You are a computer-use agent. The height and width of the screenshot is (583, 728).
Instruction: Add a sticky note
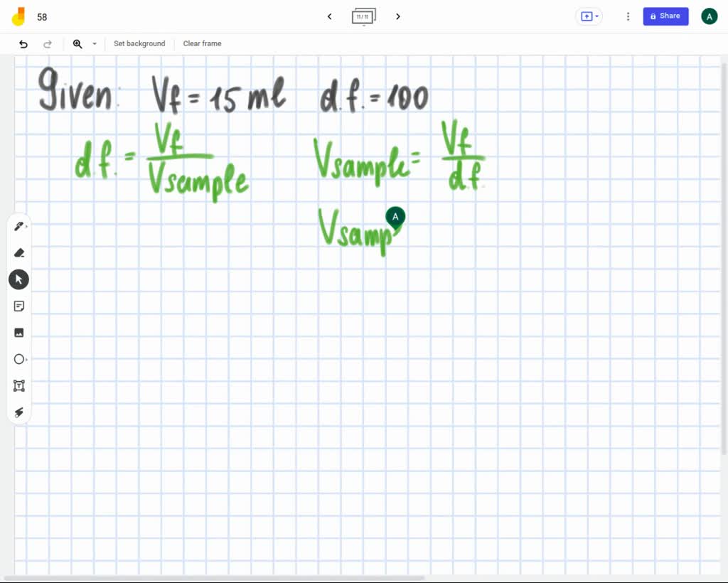[x=19, y=306]
